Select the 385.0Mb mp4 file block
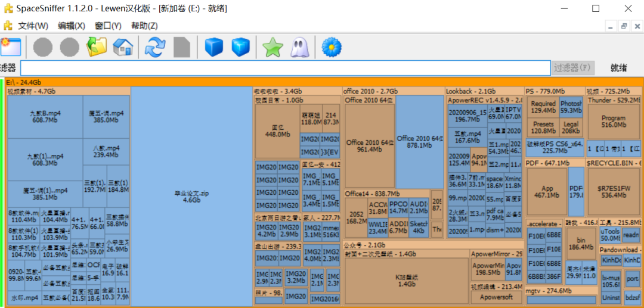This screenshot has width=644, height=308. pos(106,117)
